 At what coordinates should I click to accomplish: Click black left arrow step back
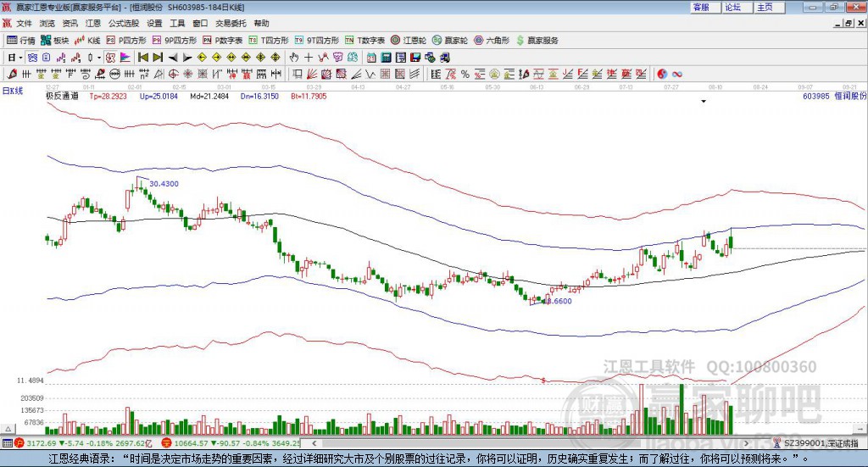click(173, 58)
